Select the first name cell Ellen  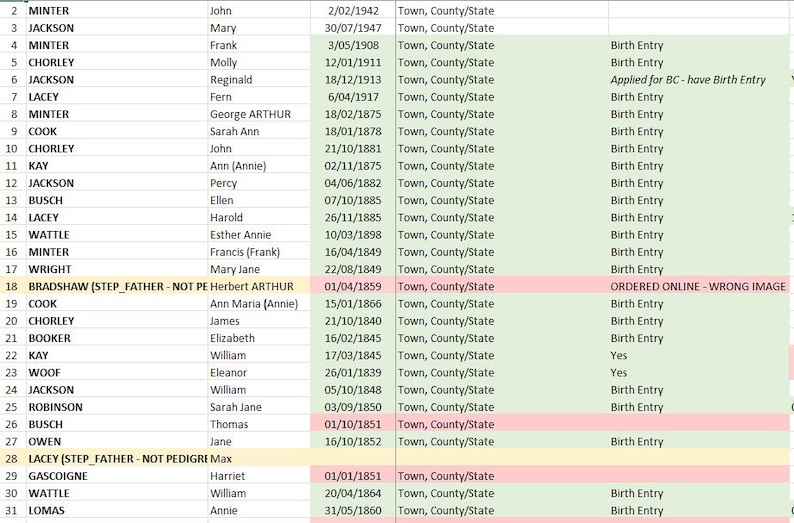tap(259, 200)
